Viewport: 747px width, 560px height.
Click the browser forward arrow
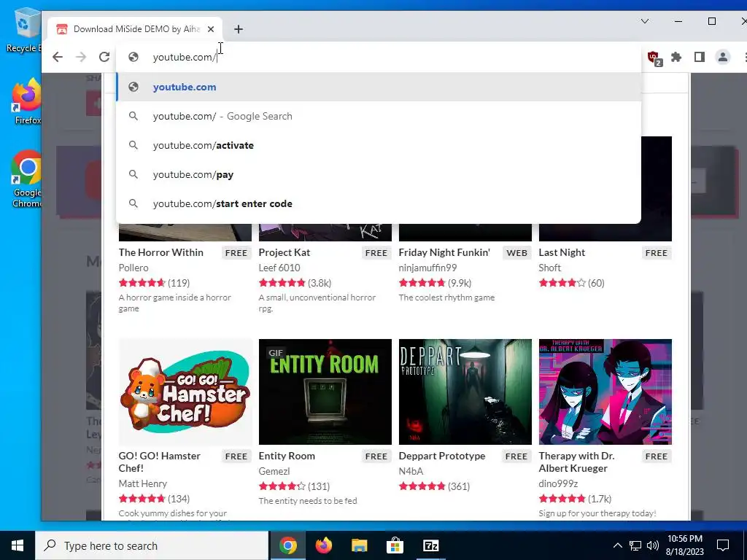81,57
